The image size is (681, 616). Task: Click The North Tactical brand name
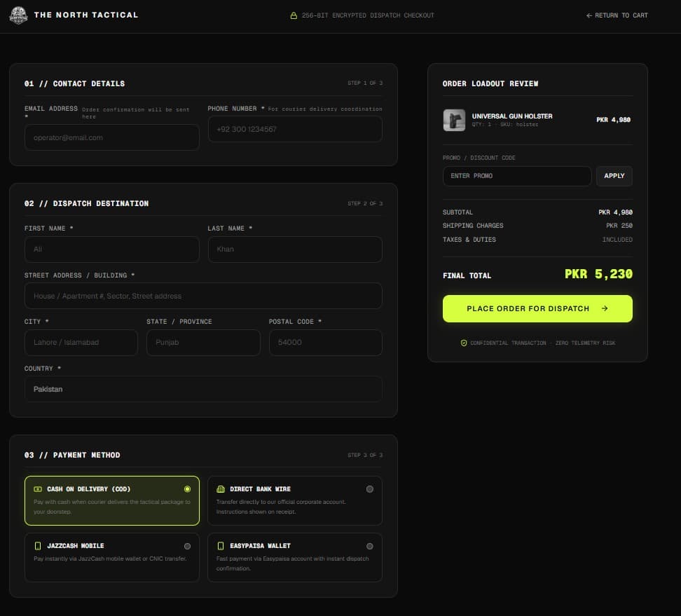click(86, 15)
